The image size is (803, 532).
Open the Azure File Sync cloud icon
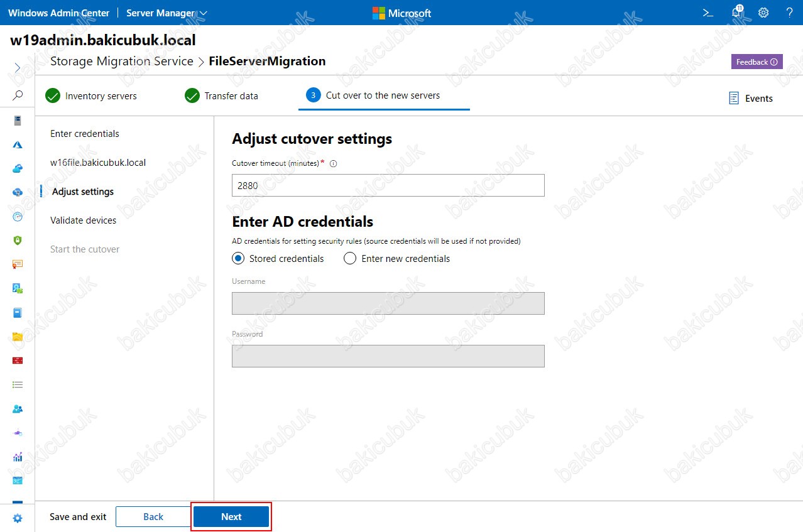(x=18, y=192)
